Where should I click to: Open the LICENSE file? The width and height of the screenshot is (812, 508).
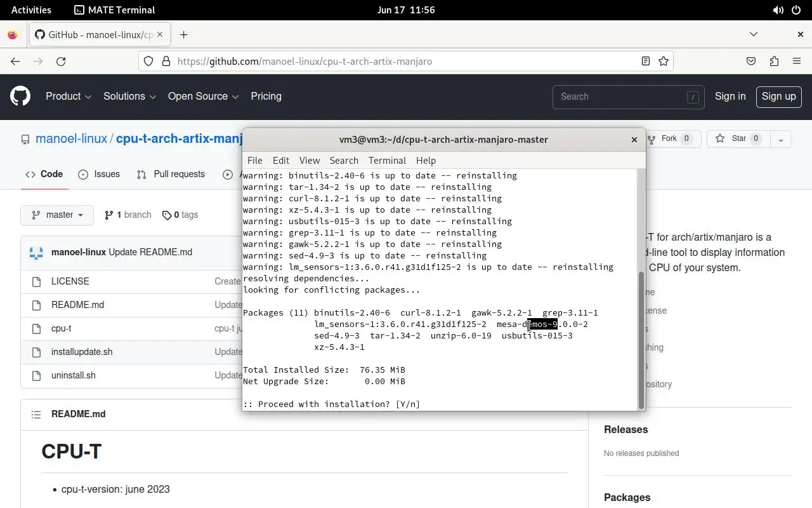70,281
